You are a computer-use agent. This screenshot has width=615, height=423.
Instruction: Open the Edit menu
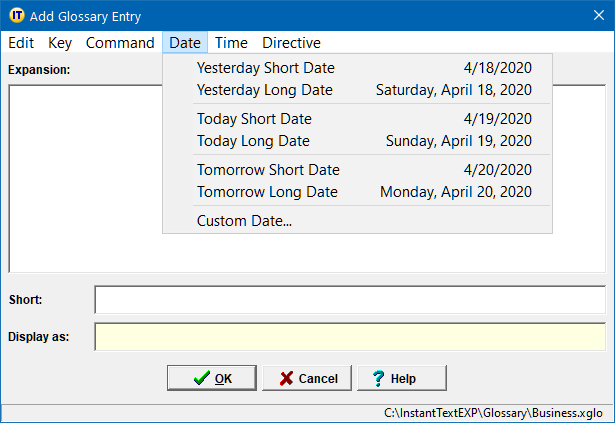pos(21,43)
